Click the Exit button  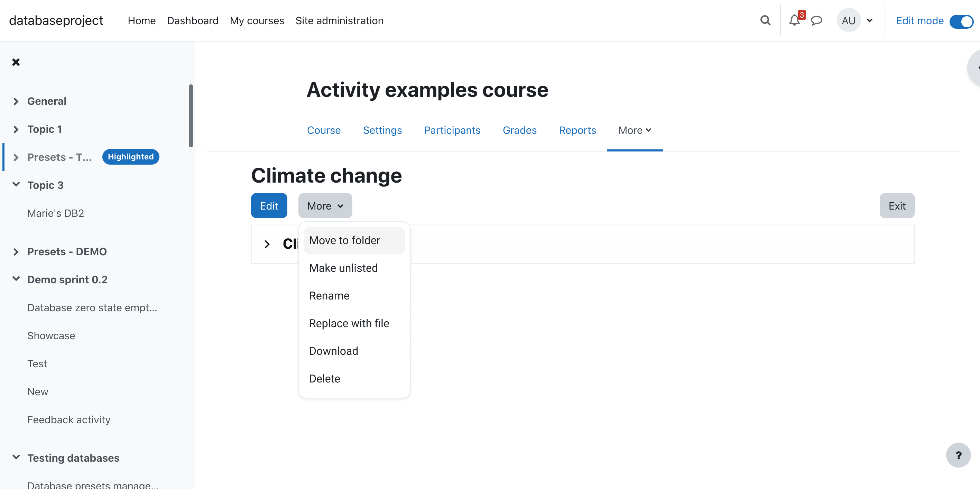pos(897,206)
